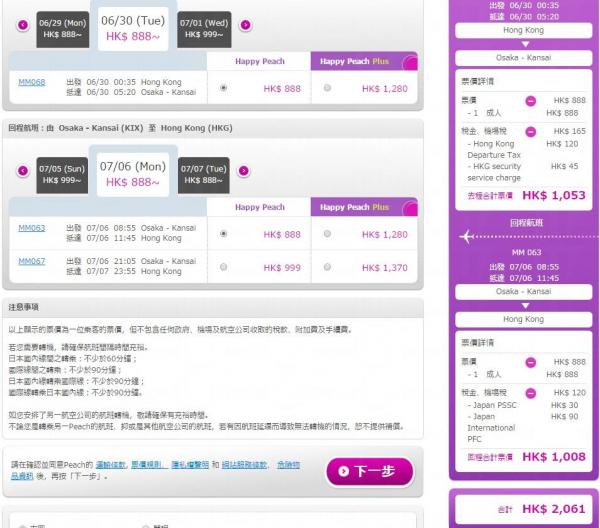This screenshot has height=528, width=600.
Task: Click outbound Happy Peach Plus column header
Action: [x=364, y=61]
